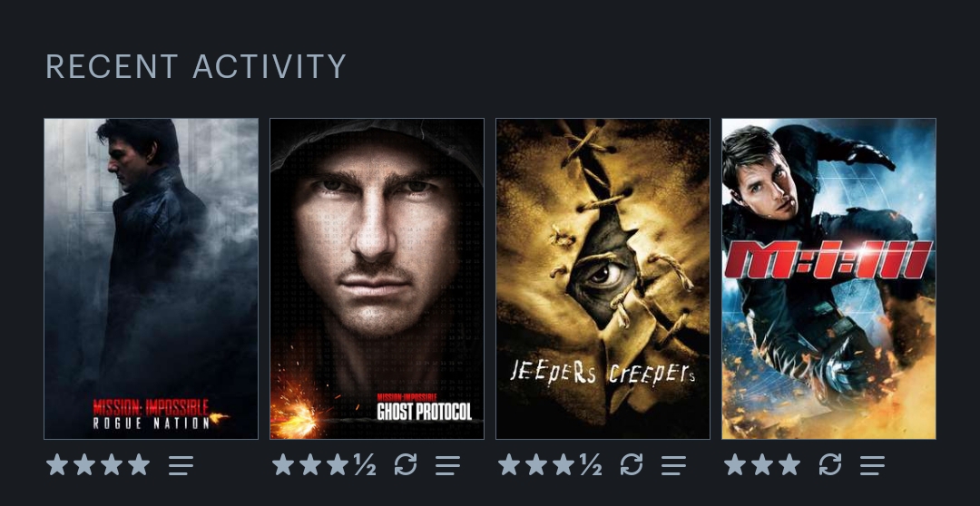980x506 pixels.
Task: Click the first star under Ghost Protocol
Action: pos(283,464)
